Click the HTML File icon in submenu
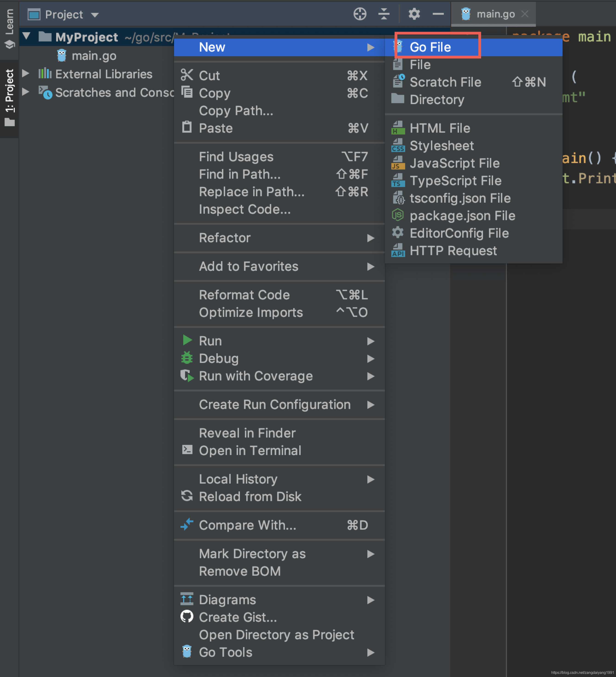Screen dimensions: 616x677 [x=398, y=128]
